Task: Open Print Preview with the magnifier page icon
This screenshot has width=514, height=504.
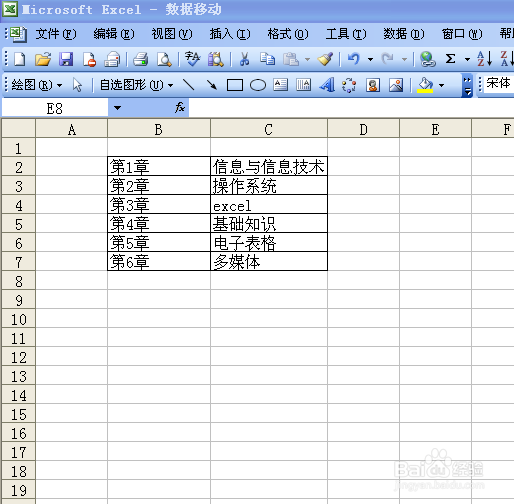Action: (x=164, y=59)
